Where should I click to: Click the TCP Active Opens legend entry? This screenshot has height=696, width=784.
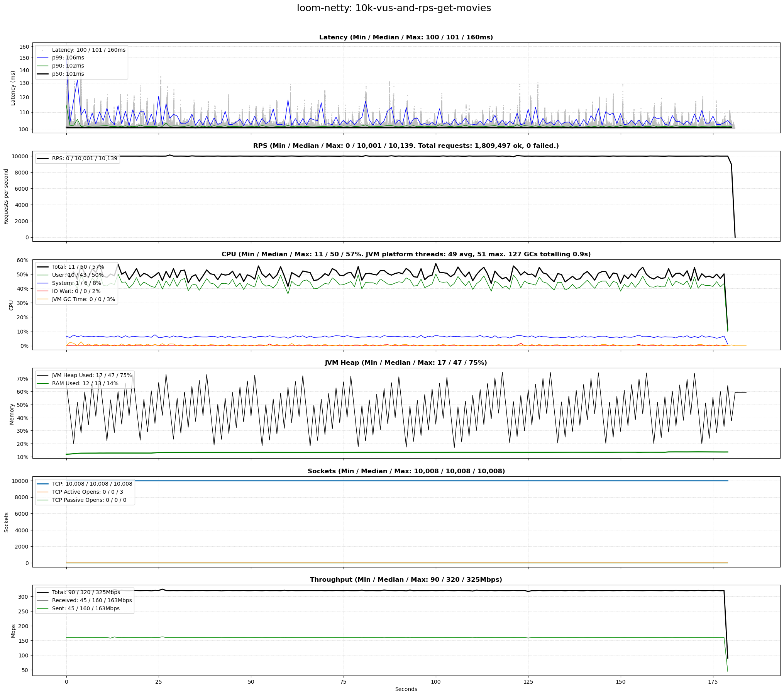(x=87, y=492)
